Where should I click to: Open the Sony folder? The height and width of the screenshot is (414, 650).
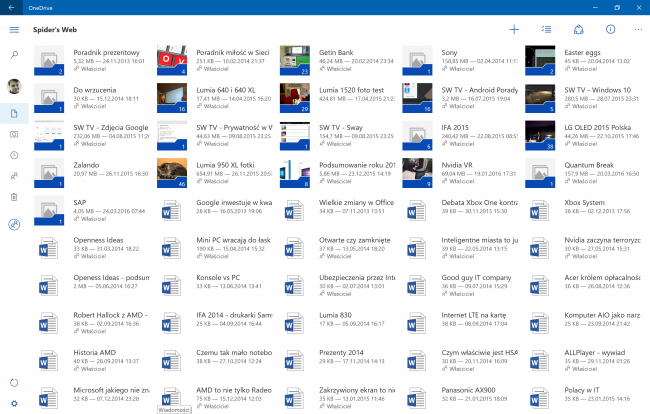[460, 61]
